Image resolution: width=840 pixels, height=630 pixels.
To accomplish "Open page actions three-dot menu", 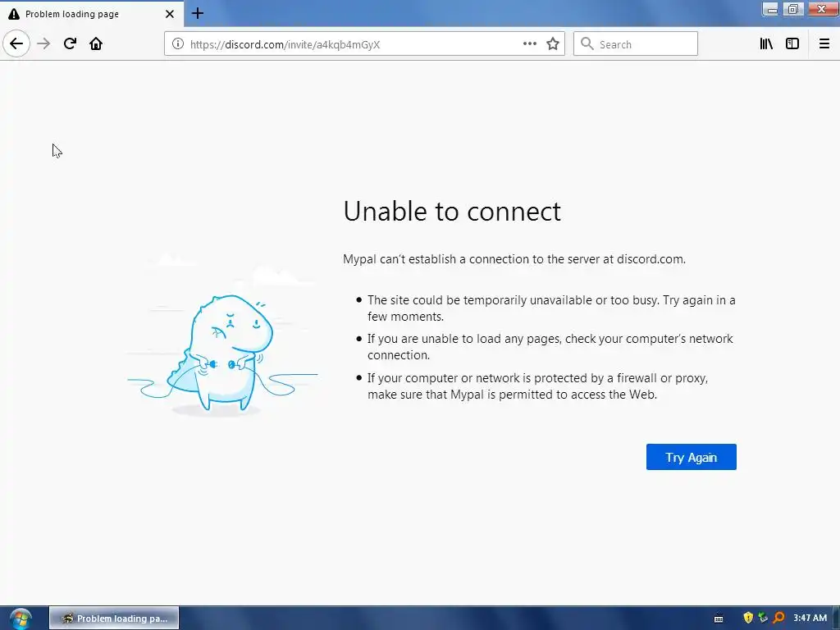I will point(529,44).
